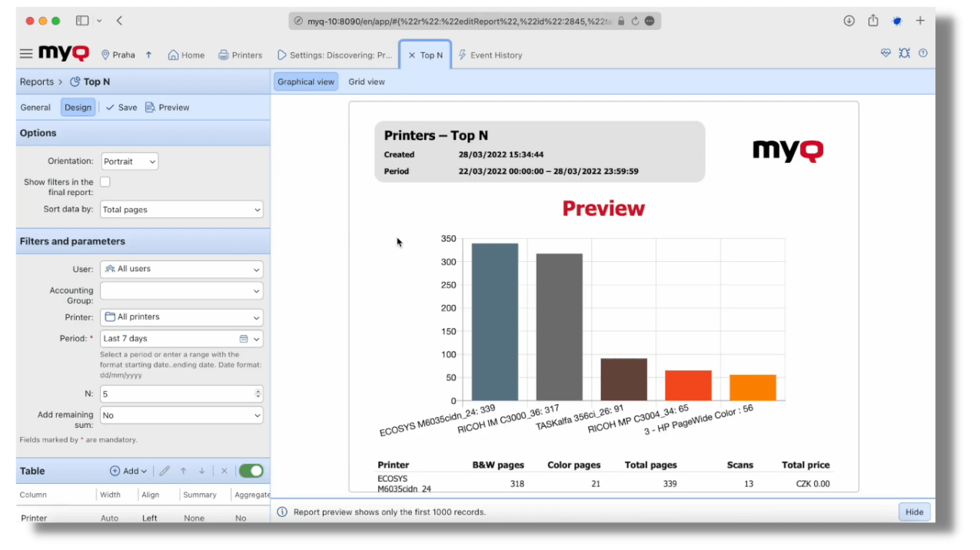Select the General tab
980x550 pixels.
point(35,108)
